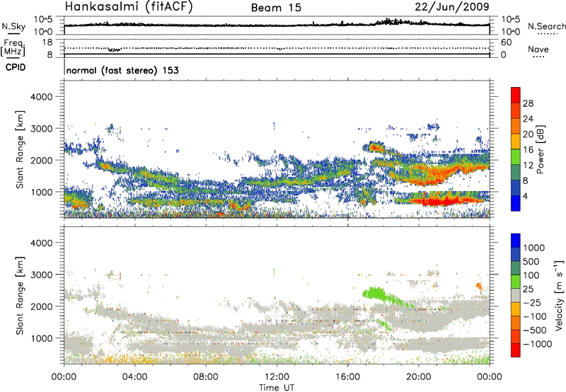Click the 'Velocity [m s-1]' colorbar title
566x392 pixels.
[559, 295]
